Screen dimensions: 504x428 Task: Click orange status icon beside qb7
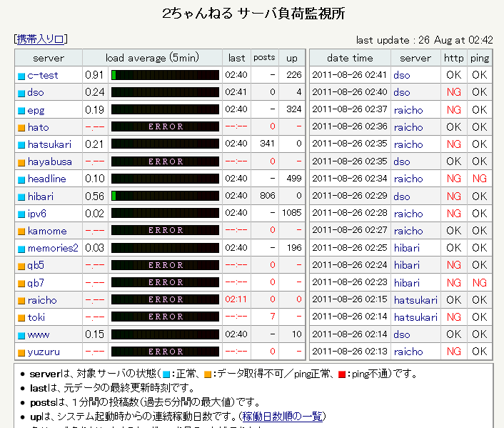pyautogui.click(x=21, y=284)
